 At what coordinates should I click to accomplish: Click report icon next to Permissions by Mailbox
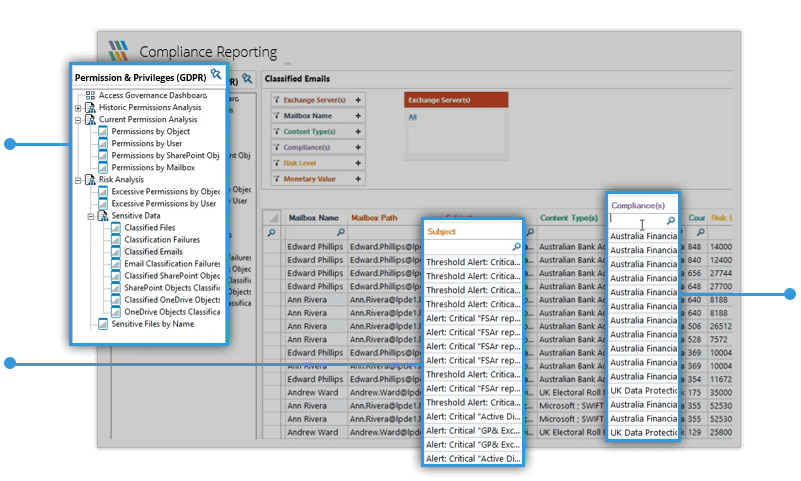click(x=103, y=167)
